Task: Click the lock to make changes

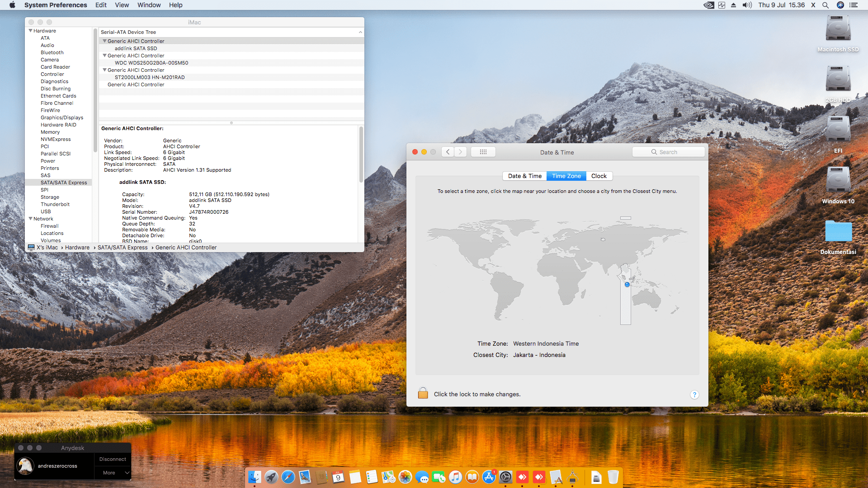Action: point(423,393)
